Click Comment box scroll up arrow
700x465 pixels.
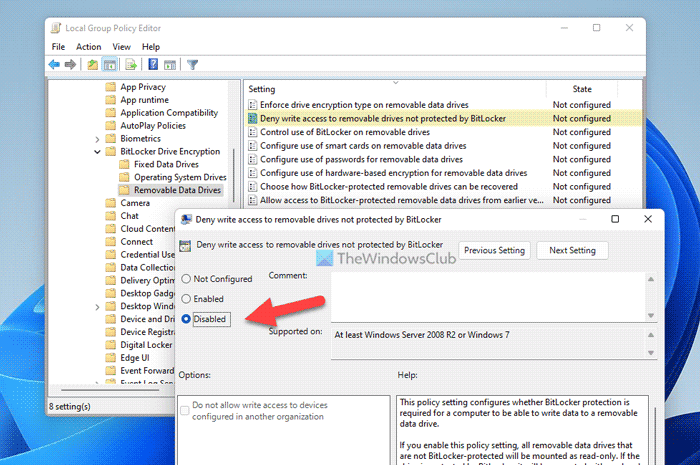pyautogui.click(x=651, y=279)
